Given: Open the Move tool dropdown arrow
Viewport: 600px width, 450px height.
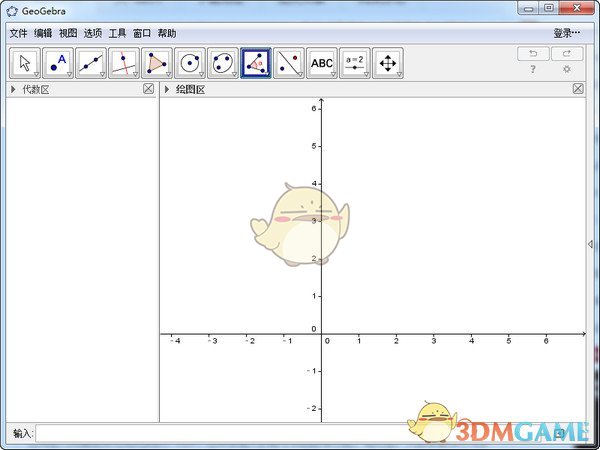Looking at the screenshot, I should pos(36,74).
